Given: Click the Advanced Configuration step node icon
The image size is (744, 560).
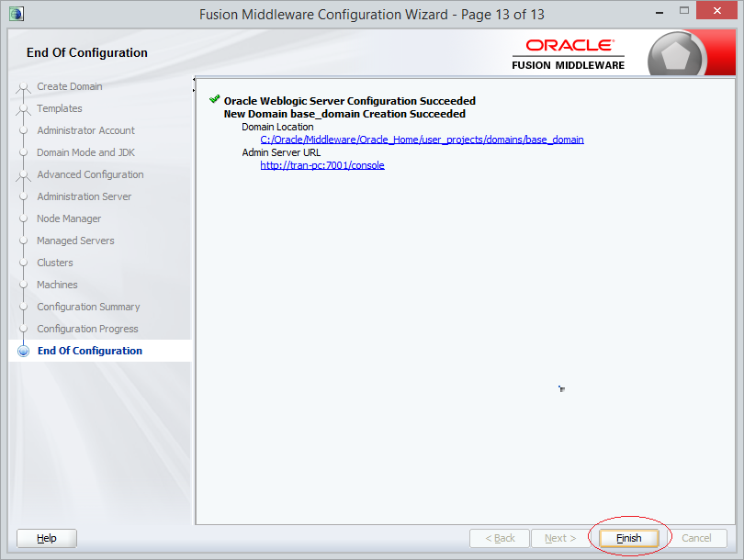Looking at the screenshot, I should 23,175.
